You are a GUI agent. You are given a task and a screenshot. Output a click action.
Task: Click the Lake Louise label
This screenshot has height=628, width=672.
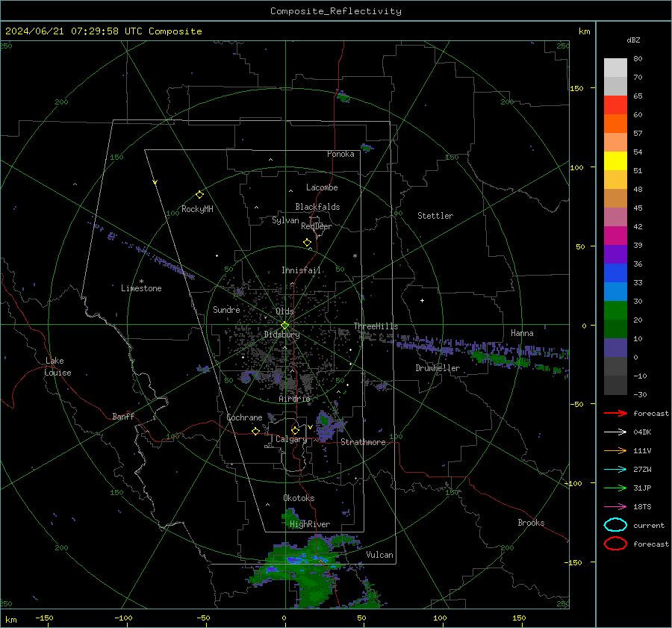(58, 367)
